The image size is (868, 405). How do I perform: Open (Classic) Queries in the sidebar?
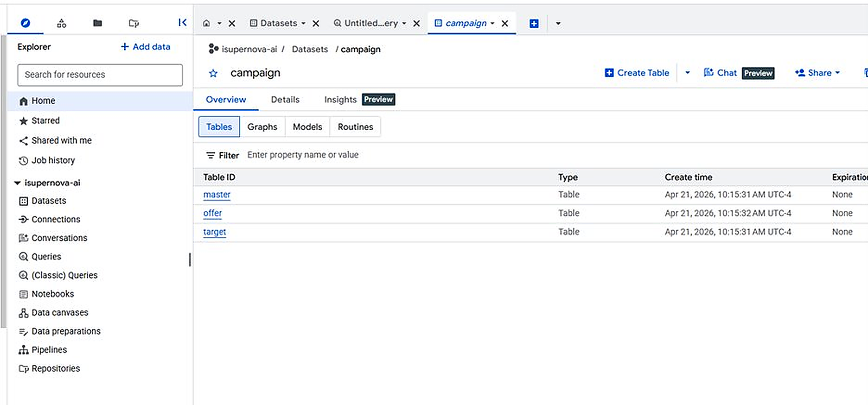click(x=58, y=275)
